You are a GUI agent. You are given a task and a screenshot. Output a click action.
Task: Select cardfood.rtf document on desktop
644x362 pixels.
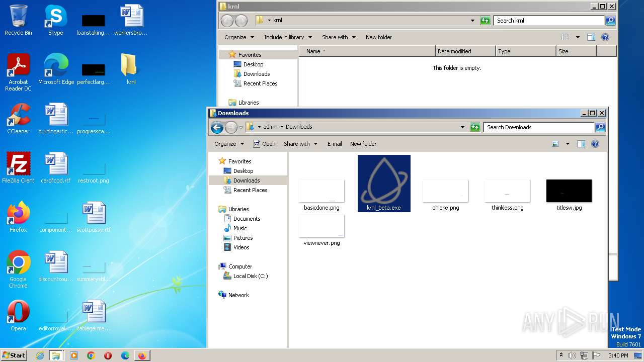pyautogui.click(x=56, y=168)
